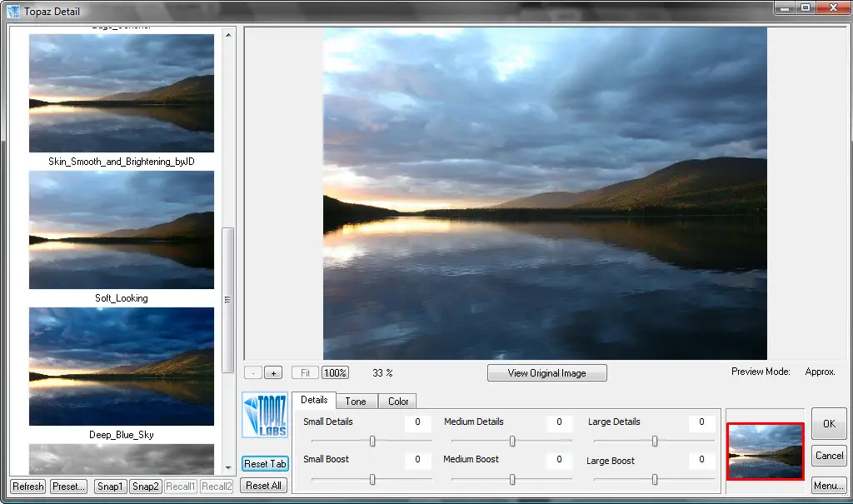Image resolution: width=853 pixels, height=504 pixels.
Task: Click the Small Boost slider handle
Action: 372,479
